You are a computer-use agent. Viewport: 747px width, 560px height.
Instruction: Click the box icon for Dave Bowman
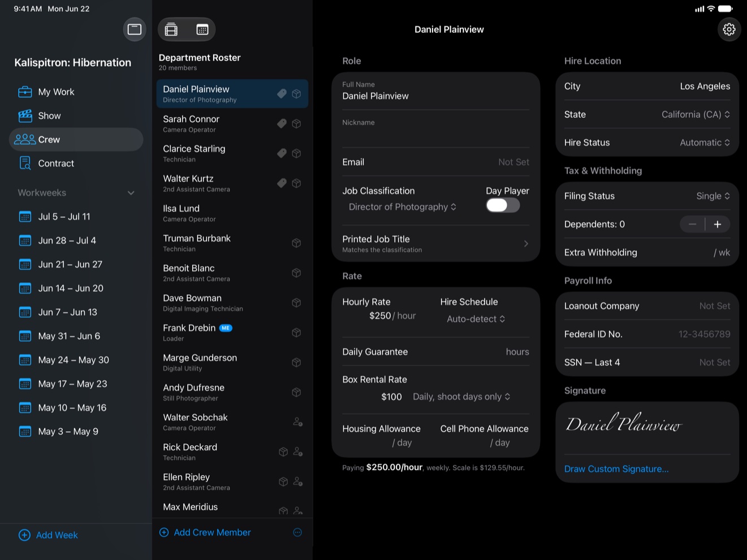(296, 303)
